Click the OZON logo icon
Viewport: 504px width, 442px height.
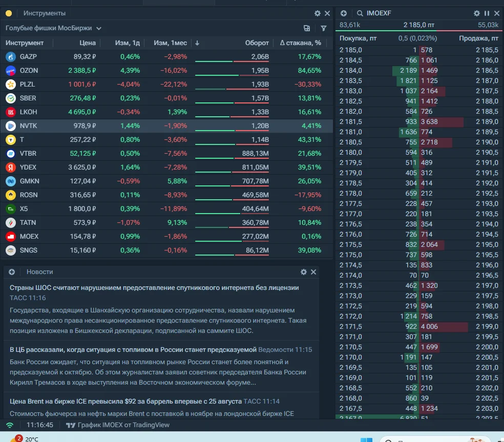click(x=11, y=70)
